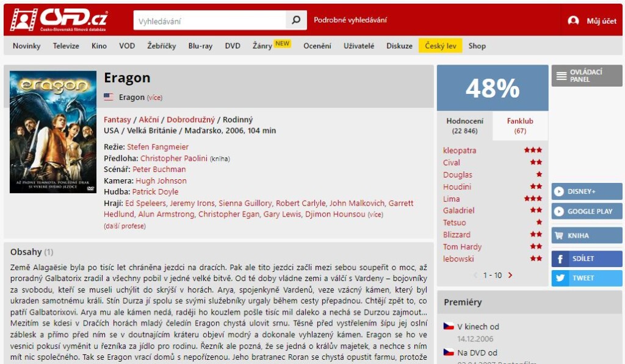Open user Houdini's profile
The width and height of the screenshot is (625, 364).
point(457,187)
